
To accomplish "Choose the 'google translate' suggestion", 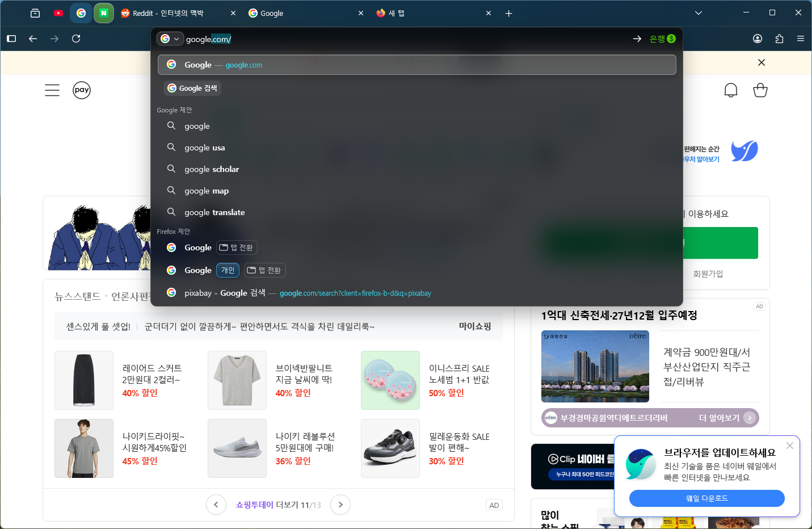I will (417, 212).
